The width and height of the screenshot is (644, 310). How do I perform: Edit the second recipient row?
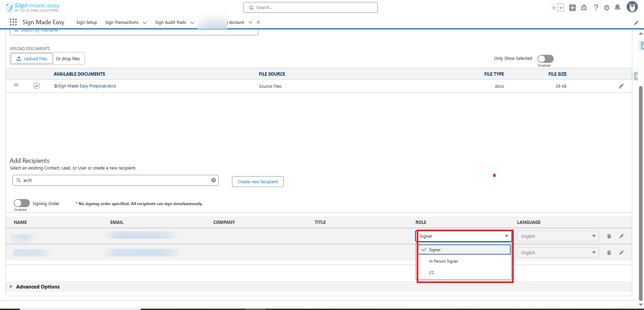coord(622,253)
